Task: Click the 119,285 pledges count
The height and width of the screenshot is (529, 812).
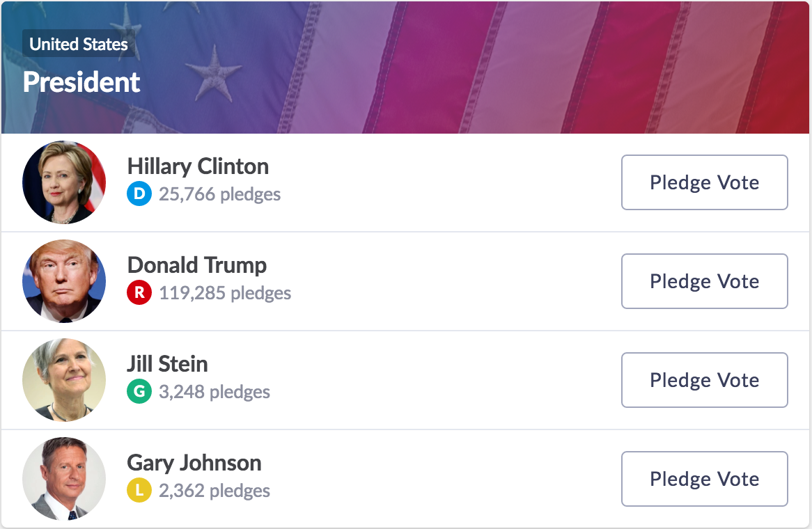Action: point(225,293)
